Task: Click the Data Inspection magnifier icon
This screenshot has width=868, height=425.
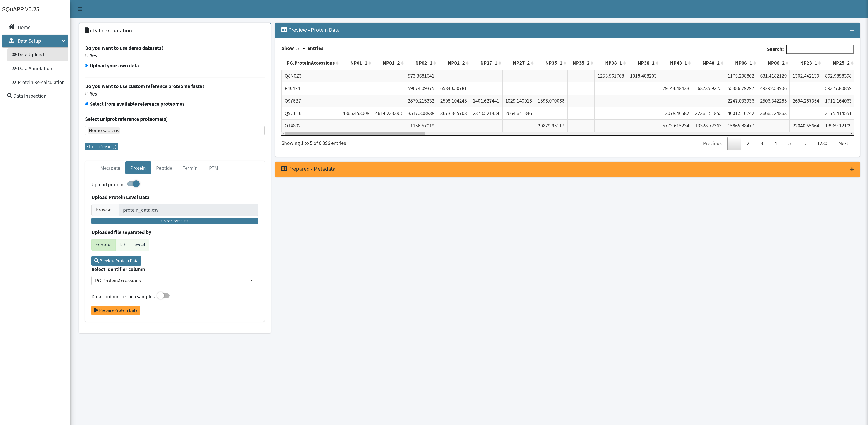Action: point(10,96)
